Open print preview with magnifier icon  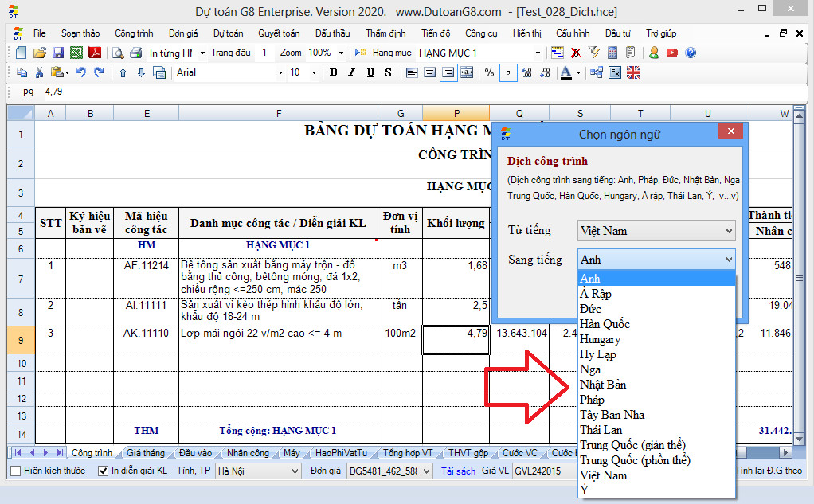[x=117, y=53]
